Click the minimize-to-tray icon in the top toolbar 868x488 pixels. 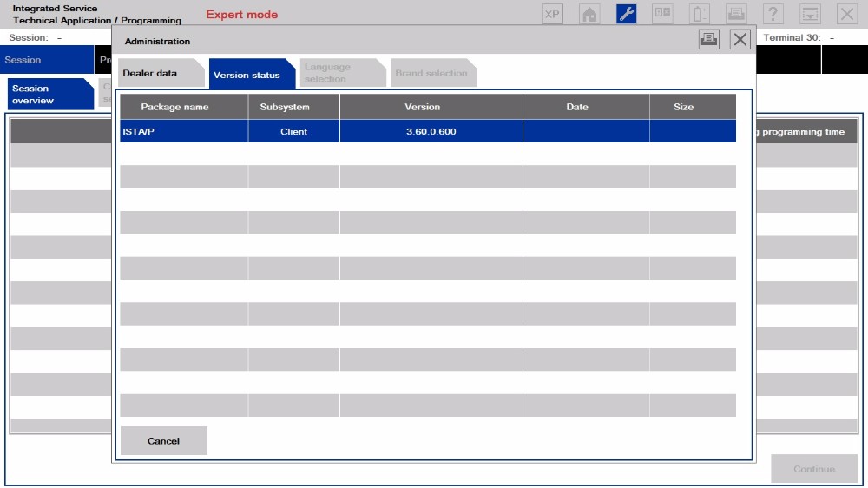coord(810,14)
